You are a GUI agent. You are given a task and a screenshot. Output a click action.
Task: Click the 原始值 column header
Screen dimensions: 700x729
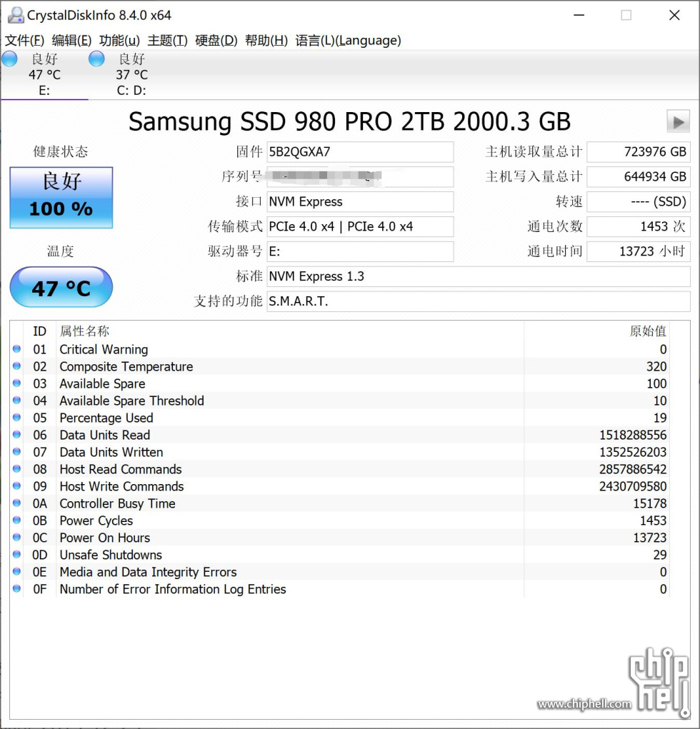pyautogui.click(x=596, y=331)
